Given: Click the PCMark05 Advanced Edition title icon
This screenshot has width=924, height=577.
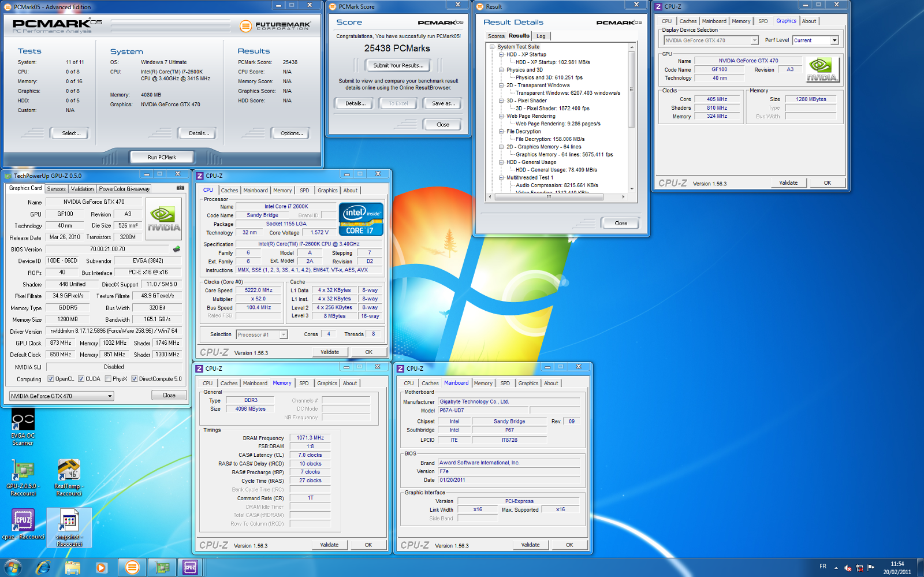Looking at the screenshot, I should pyautogui.click(x=8, y=7).
